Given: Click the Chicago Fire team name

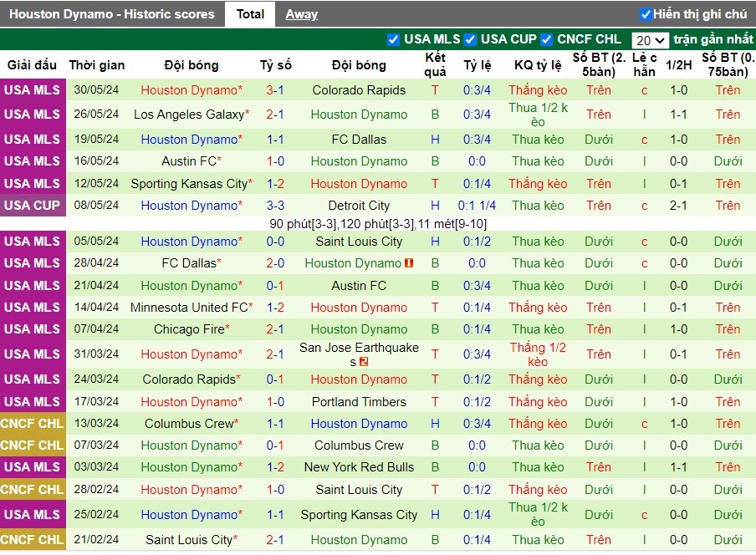Looking at the screenshot, I should 189,329.
